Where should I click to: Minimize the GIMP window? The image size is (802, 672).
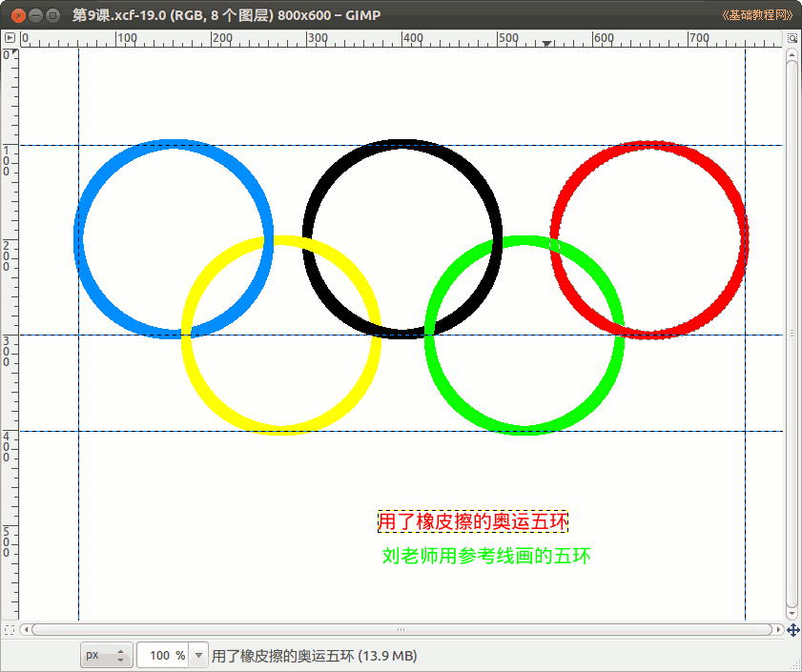[x=35, y=16]
